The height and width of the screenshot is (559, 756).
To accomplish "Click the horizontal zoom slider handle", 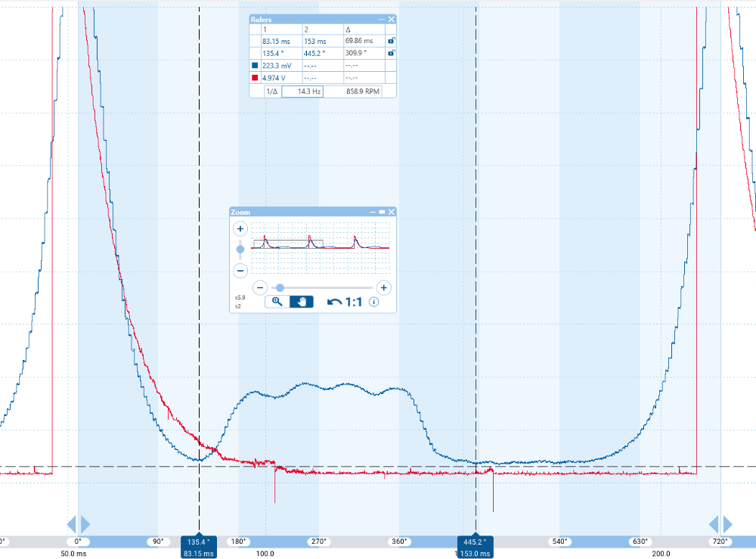I will (x=280, y=287).
